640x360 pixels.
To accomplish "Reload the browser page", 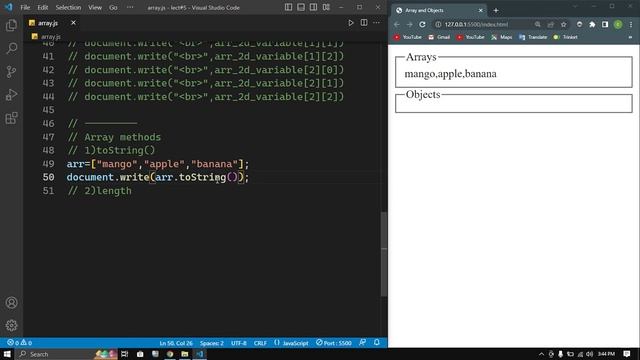I will (422, 24).
